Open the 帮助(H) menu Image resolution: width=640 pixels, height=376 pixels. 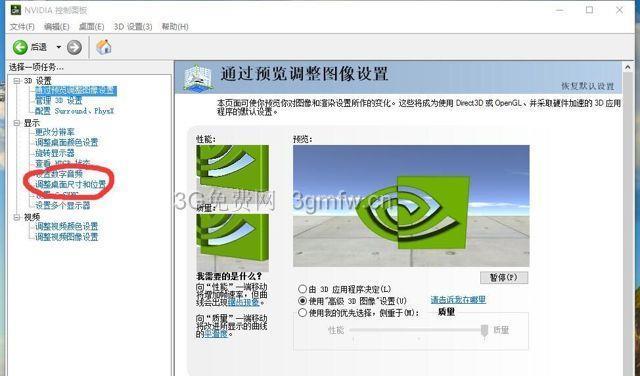175,27
